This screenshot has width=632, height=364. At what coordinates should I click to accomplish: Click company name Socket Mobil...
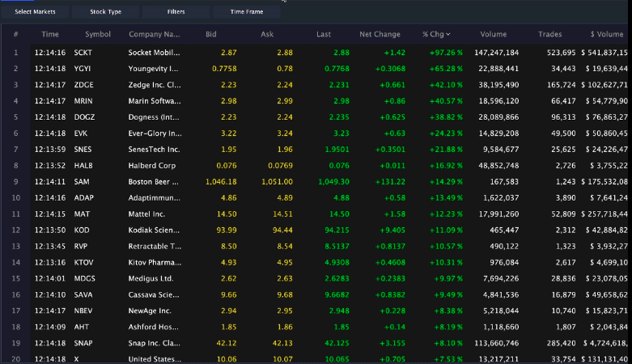[154, 53]
